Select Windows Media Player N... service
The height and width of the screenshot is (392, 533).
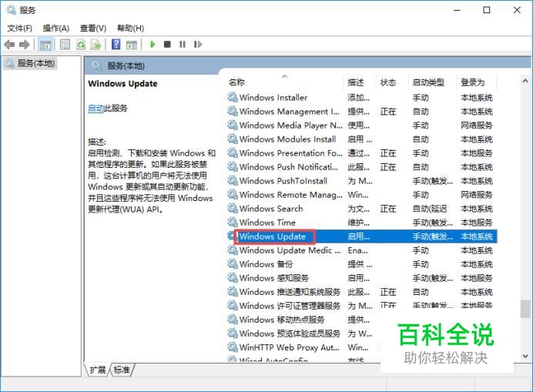(x=362, y=126)
